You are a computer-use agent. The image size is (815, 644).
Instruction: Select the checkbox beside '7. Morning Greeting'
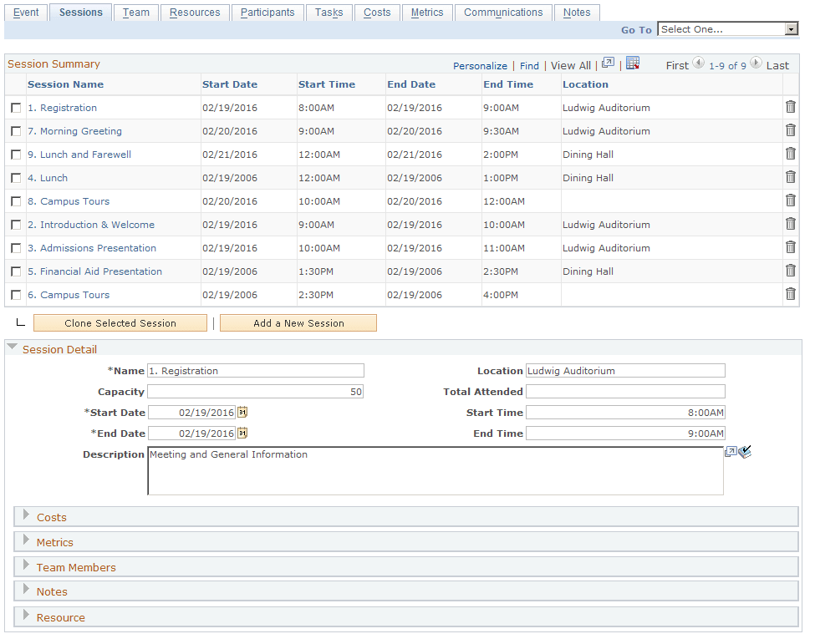15,131
